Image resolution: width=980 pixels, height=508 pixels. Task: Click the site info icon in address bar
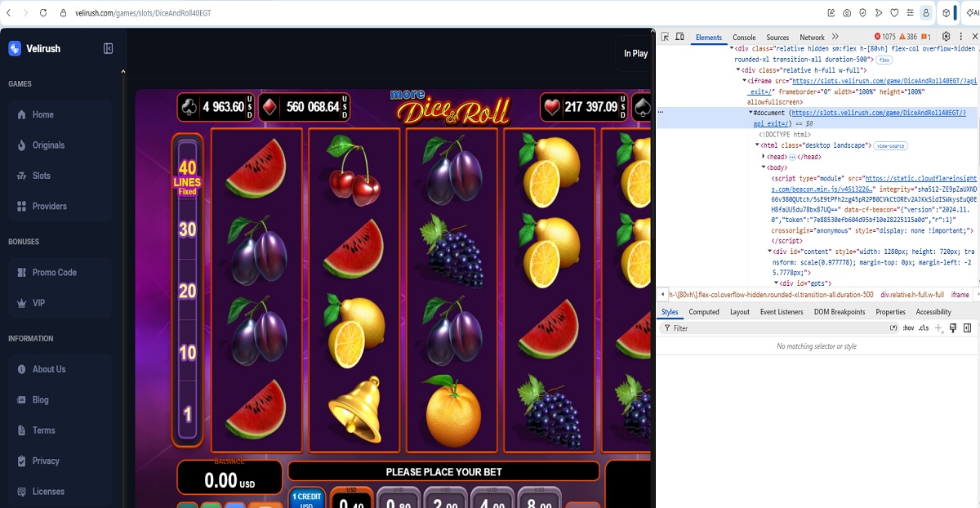64,13
